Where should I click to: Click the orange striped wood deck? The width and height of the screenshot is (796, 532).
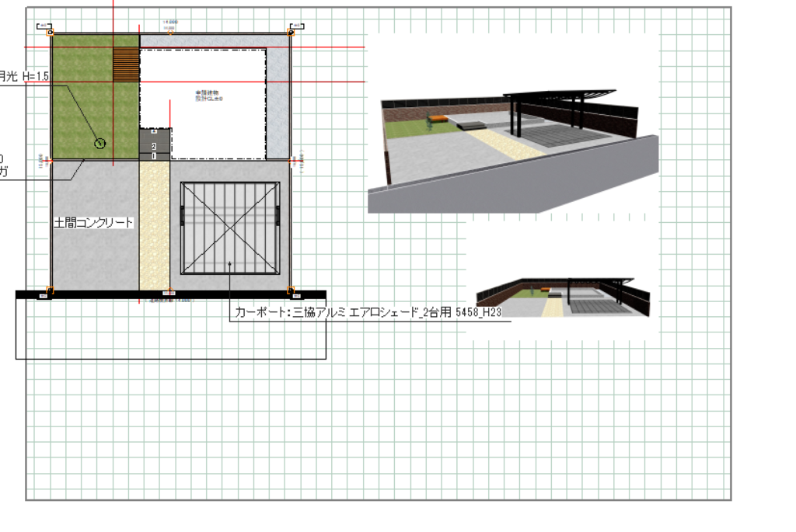click(x=126, y=64)
